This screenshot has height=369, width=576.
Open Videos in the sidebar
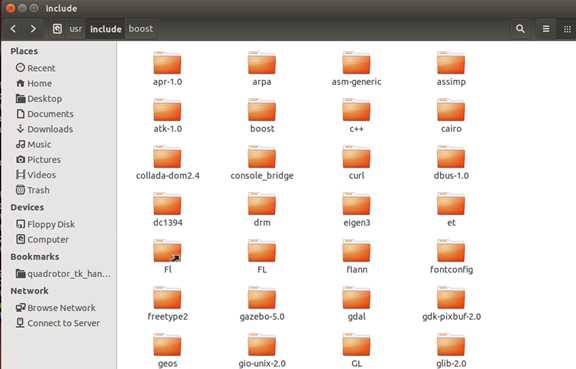[36, 175]
